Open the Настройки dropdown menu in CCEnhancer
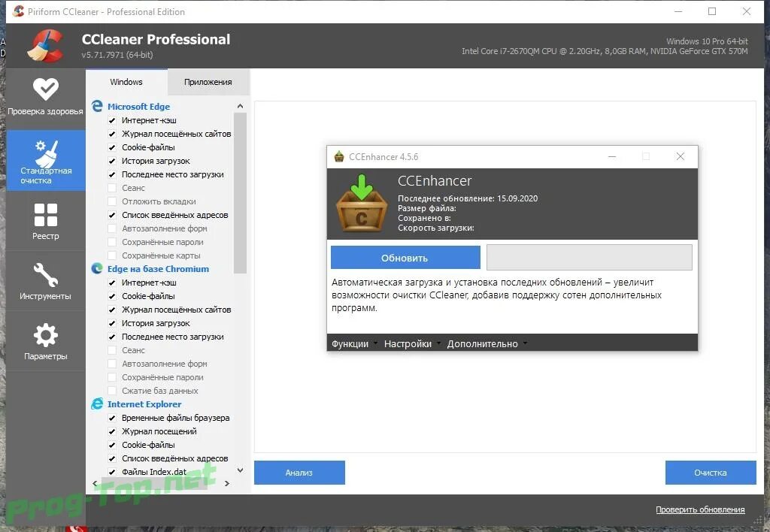The width and height of the screenshot is (770, 532). (412, 343)
